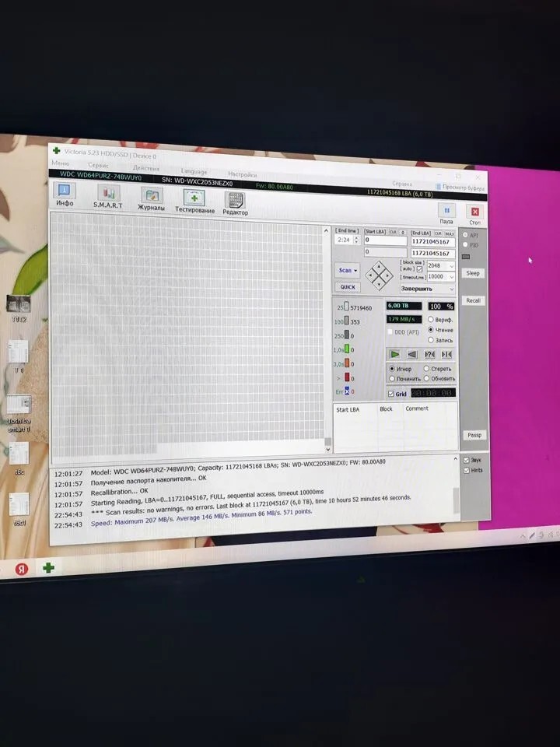Click the Recall button
Screen dimensions: 560x747
pyautogui.click(x=473, y=300)
